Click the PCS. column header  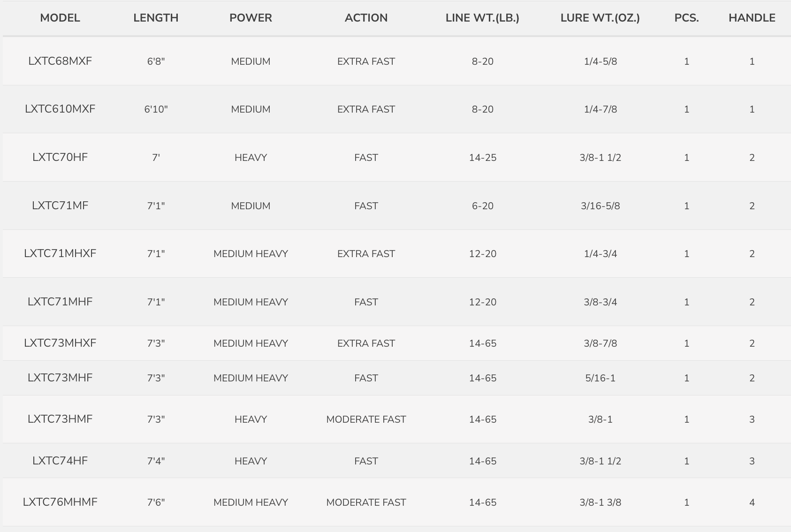point(686,18)
